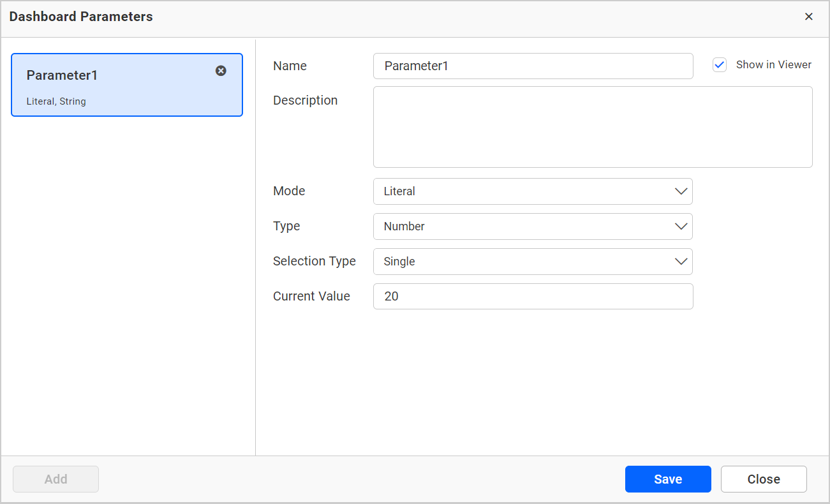Viewport: 830px width, 504px height.
Task: Open the Selection Type selector showing Single
Action: pyautogui.click(x=533, y=261)
